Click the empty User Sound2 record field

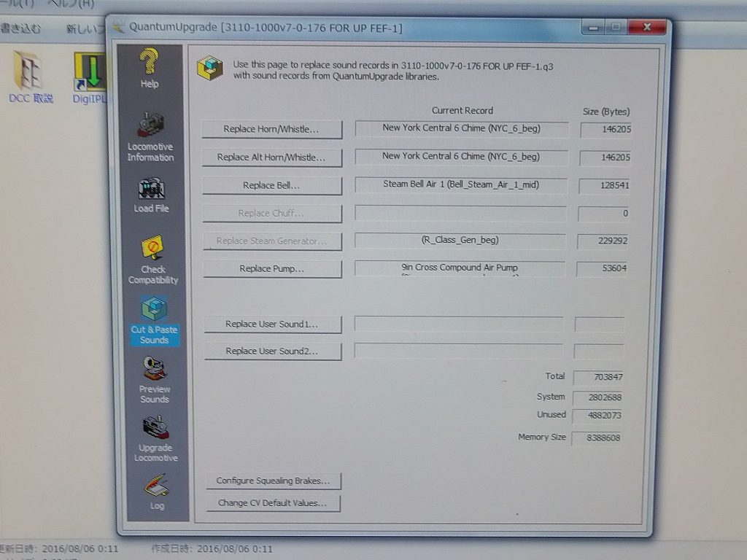click(458, 351)
